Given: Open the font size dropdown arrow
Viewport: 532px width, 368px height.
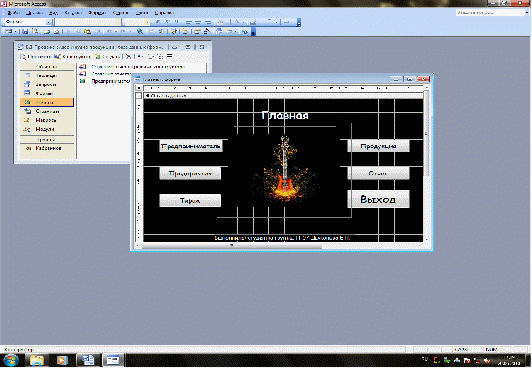Looking at the screenshot, I should (x=147, y=22).
